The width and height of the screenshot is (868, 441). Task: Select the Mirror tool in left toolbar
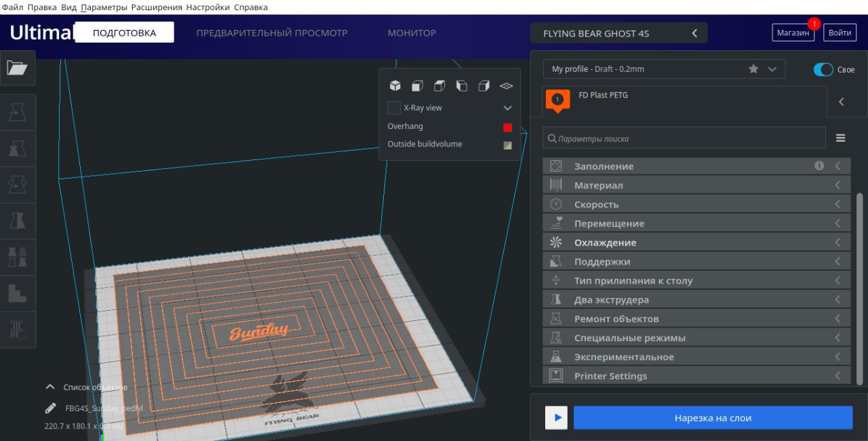point(17,220)
